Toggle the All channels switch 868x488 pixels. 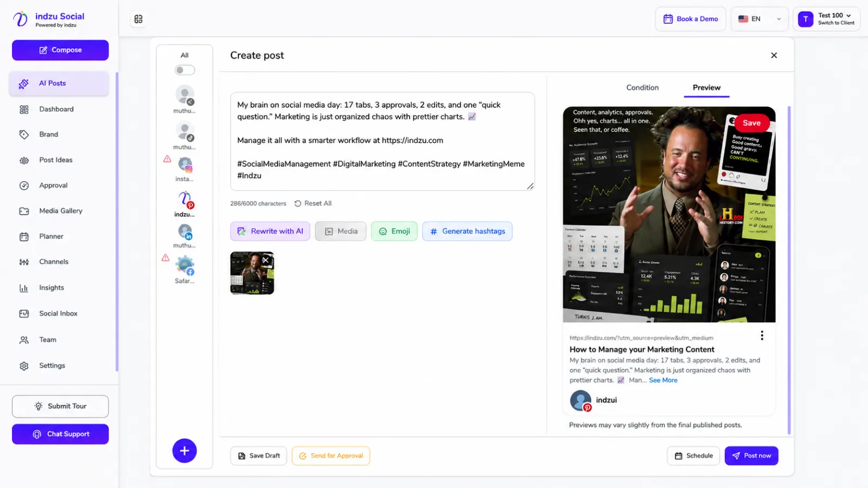coord(184,70)
